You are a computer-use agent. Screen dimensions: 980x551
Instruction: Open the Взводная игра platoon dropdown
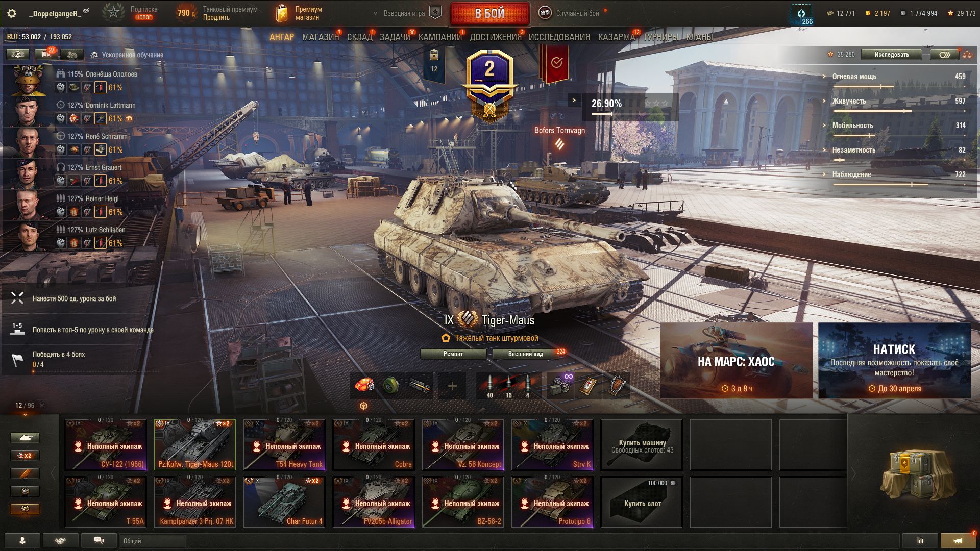pos(407,13)
